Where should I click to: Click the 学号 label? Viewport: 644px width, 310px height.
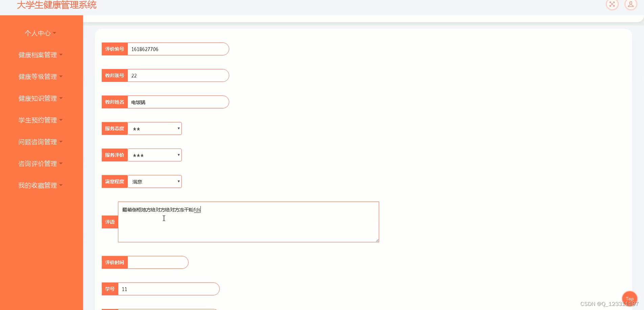tap(110, 289)
